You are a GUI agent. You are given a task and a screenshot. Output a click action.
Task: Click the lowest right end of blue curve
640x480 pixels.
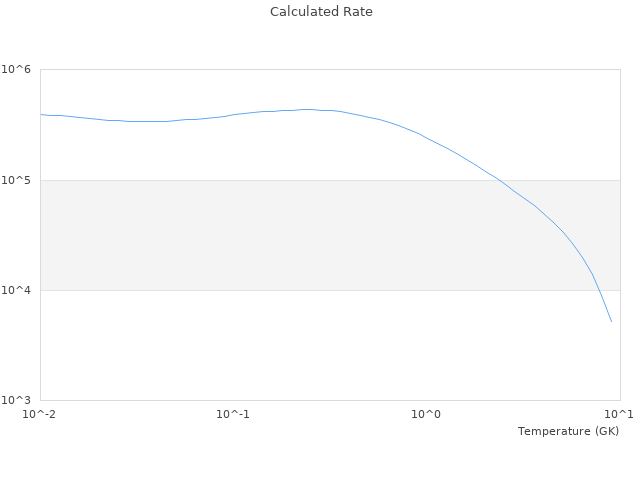(611, 321)
